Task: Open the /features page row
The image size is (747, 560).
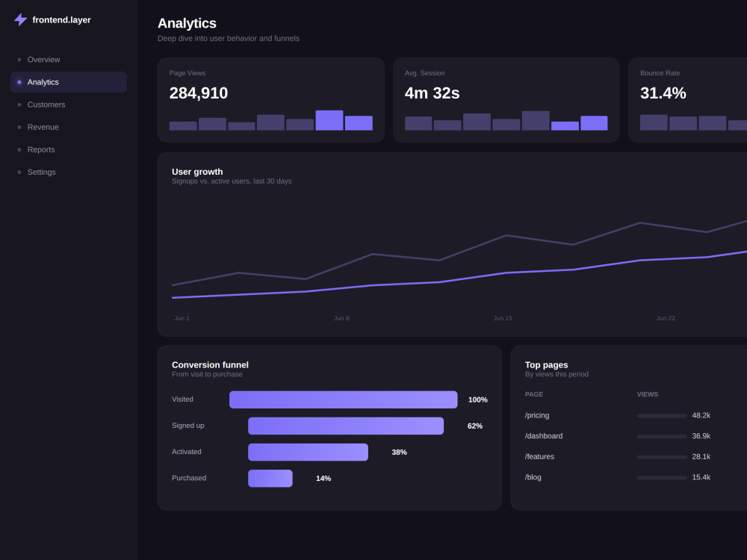Action: pos(636,457)
